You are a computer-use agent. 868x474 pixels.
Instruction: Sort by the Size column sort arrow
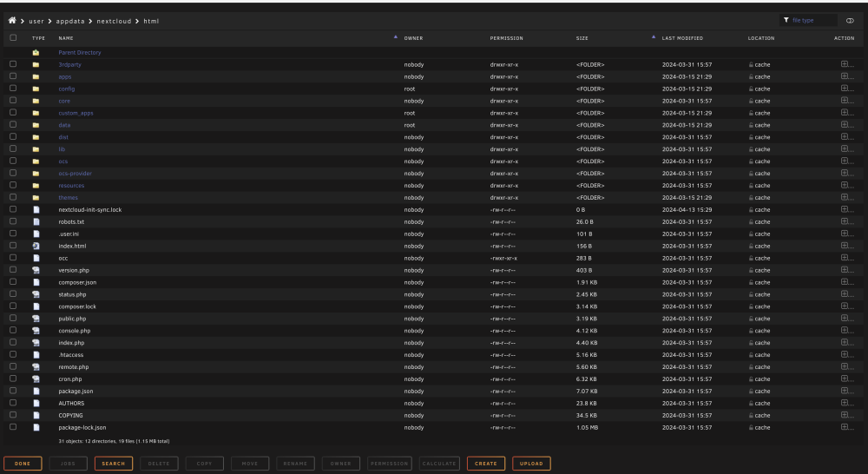(654, 36)
